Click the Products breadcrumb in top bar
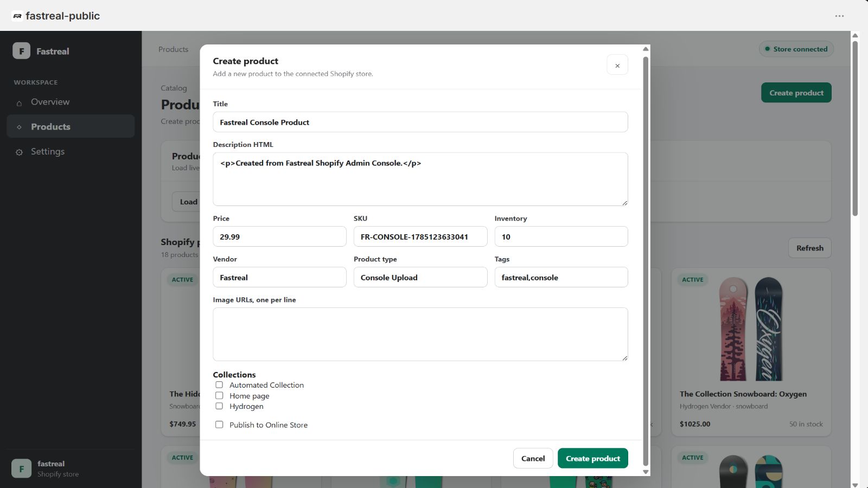This screenshot has height=488, width=868. [x=173, y=49]
